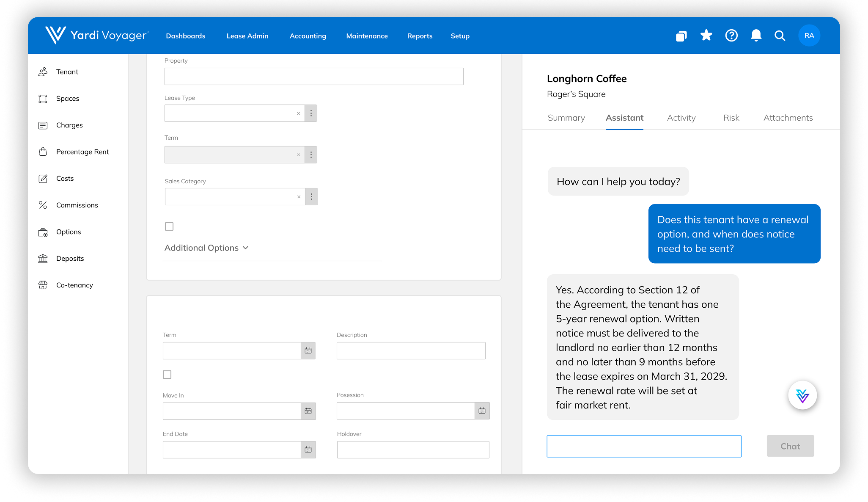The image size is (868, 502).
Task: Expand the Additional Options section
Action: [206, 248]
